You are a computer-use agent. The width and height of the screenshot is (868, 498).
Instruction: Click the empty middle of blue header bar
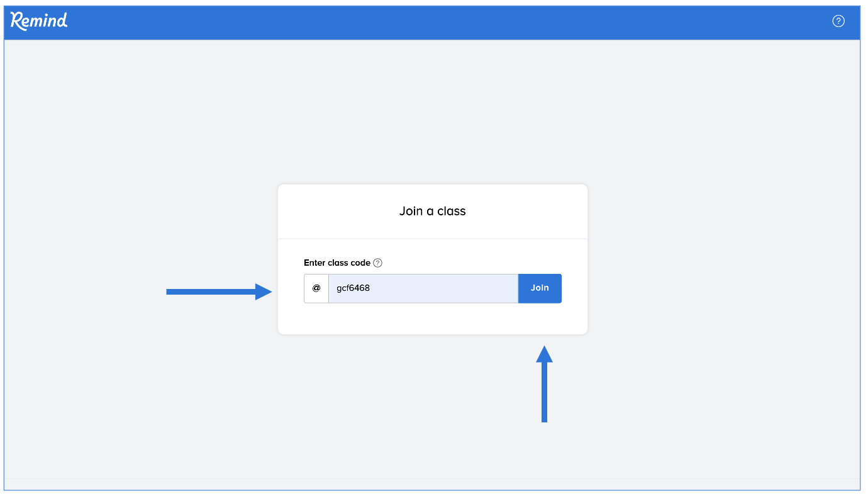coord(440,22)
